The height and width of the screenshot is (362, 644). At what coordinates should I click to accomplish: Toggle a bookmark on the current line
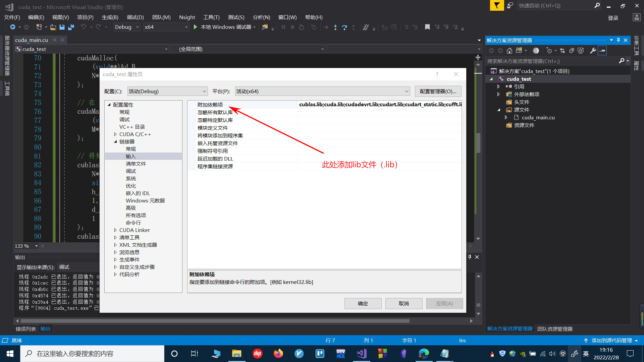click(427, 27)
